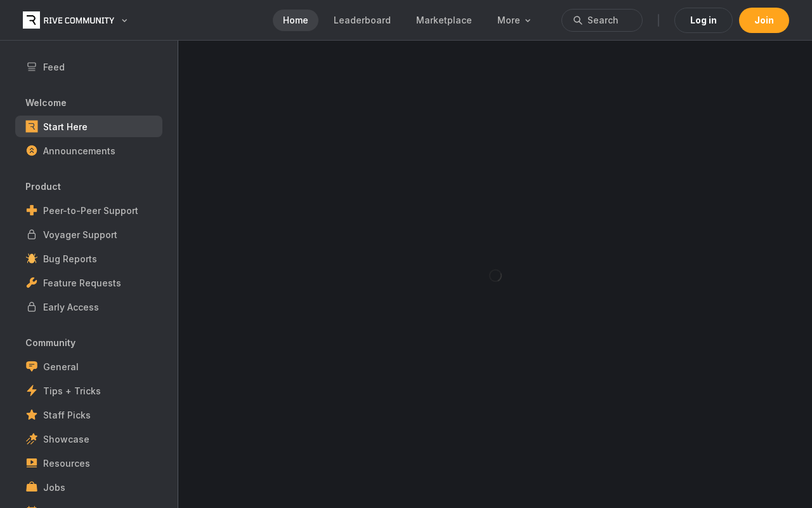
Task: Open Start Here space
Action: 89,126
